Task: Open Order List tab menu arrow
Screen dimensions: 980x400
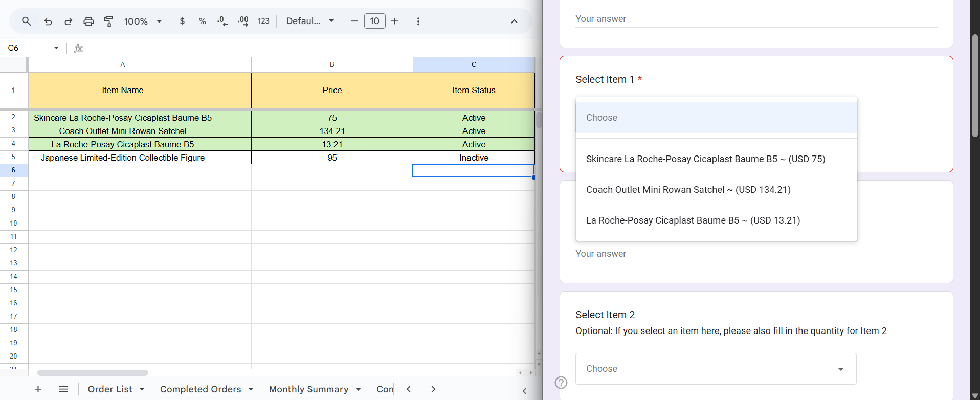Action: pos(142,390)
